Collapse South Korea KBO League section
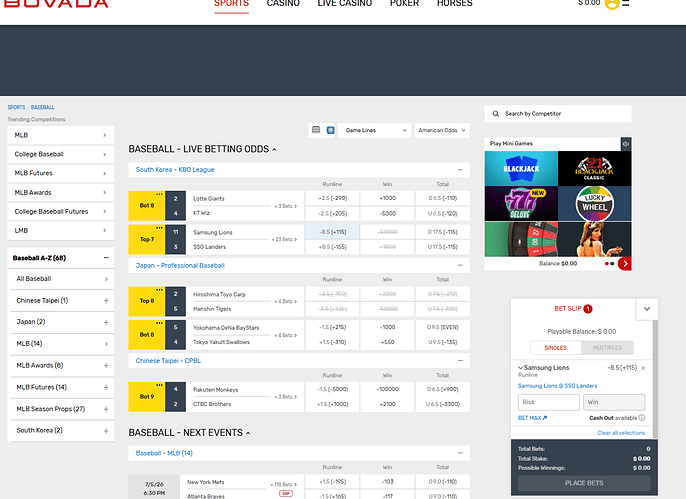This screenshot has height=499, width=686. [x=460, y=170]
